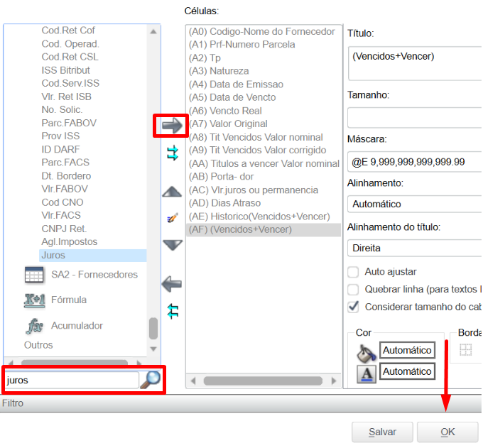
Task: Select the Parc.FABOV field
Action: point(69,123)
